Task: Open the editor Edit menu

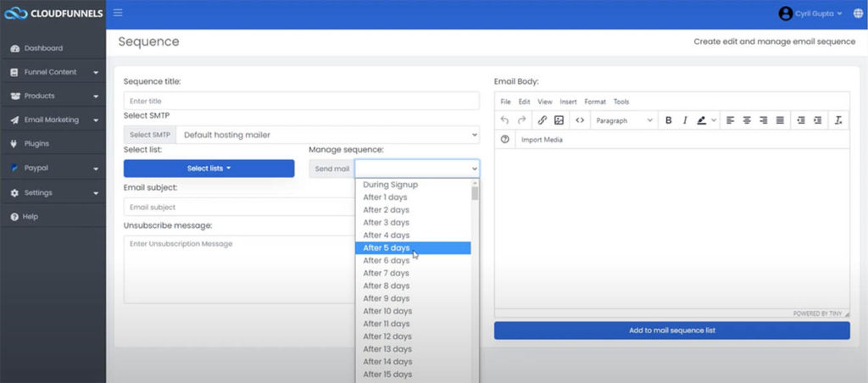Action: coord(524,102)
